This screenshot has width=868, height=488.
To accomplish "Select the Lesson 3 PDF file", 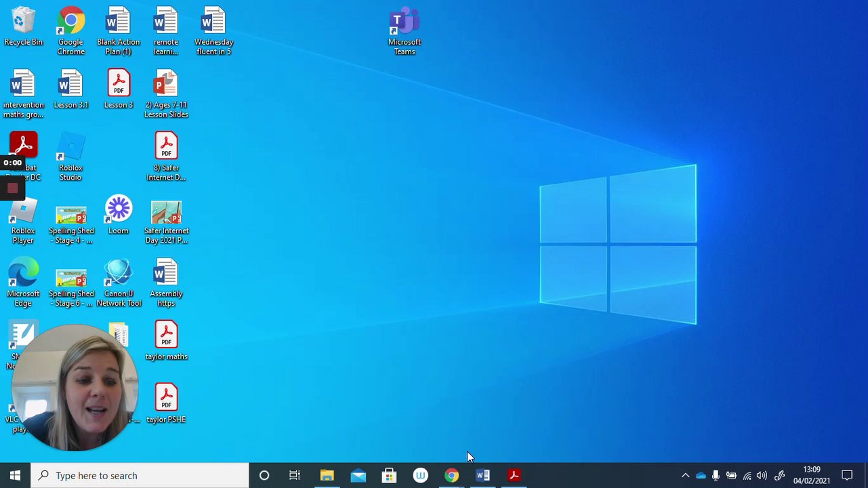I will [119, 89].
